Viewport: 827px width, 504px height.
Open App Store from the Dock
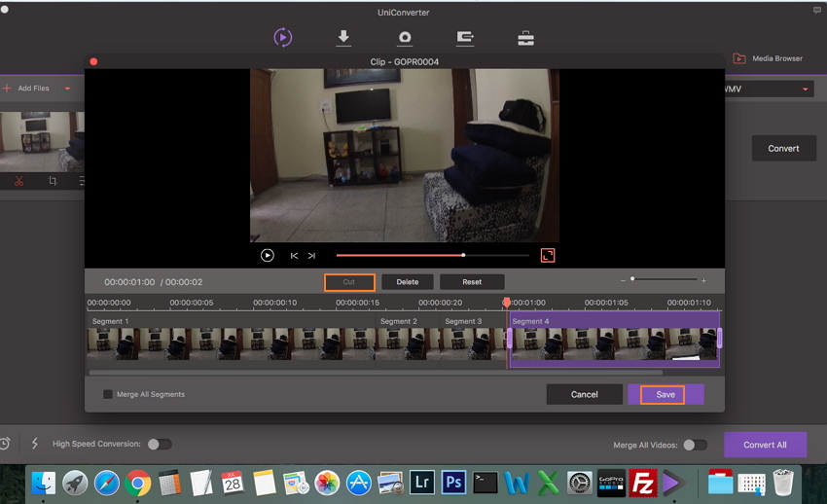[x=359, y=483]
